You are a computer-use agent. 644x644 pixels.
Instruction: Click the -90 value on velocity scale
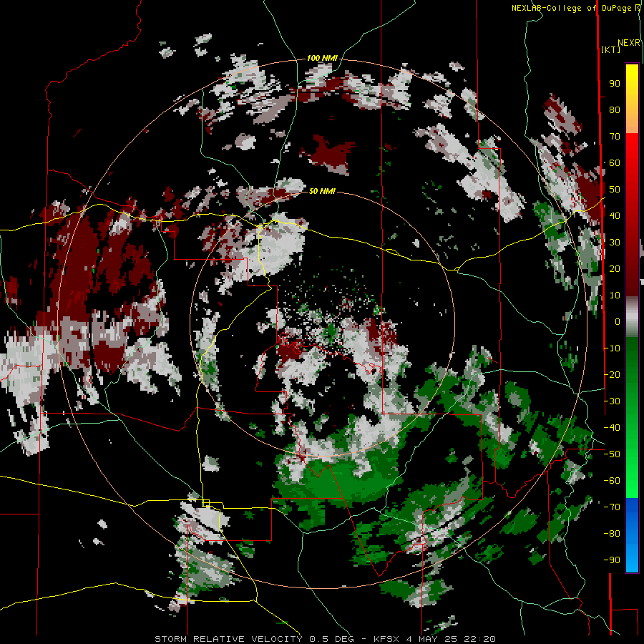[612, 560]
